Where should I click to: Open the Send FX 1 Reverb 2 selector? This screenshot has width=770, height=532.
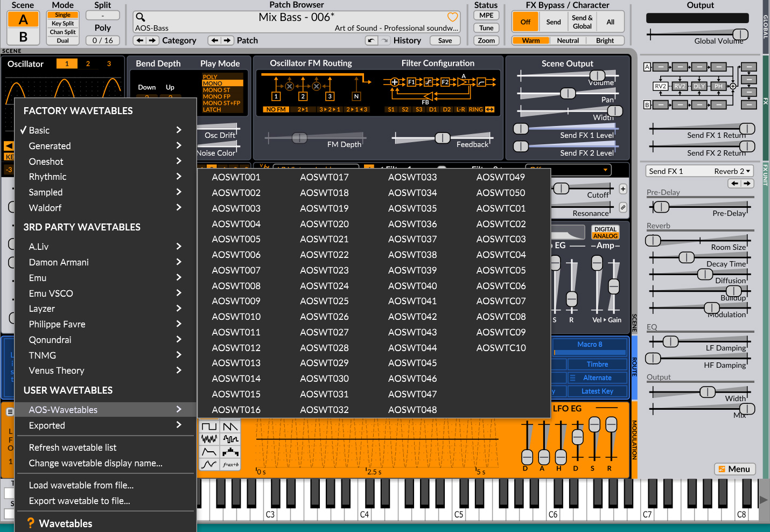point(698,171)
